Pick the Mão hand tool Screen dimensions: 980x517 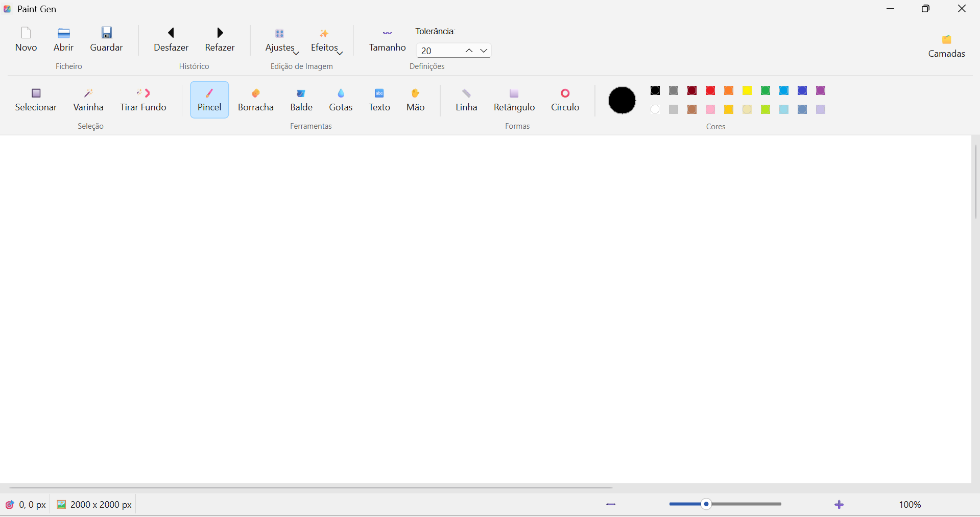[x=416, y=100]
